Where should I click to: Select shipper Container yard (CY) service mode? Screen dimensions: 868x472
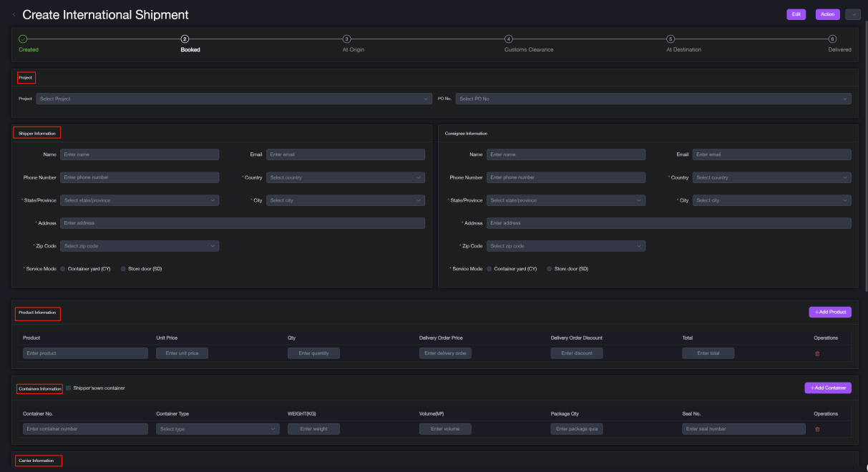(63, 269)
